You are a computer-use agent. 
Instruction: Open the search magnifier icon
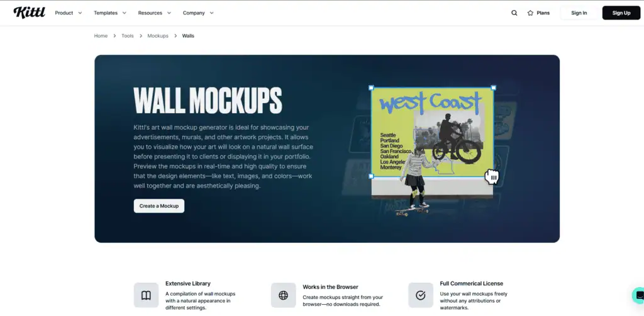(x=514, y=13)
